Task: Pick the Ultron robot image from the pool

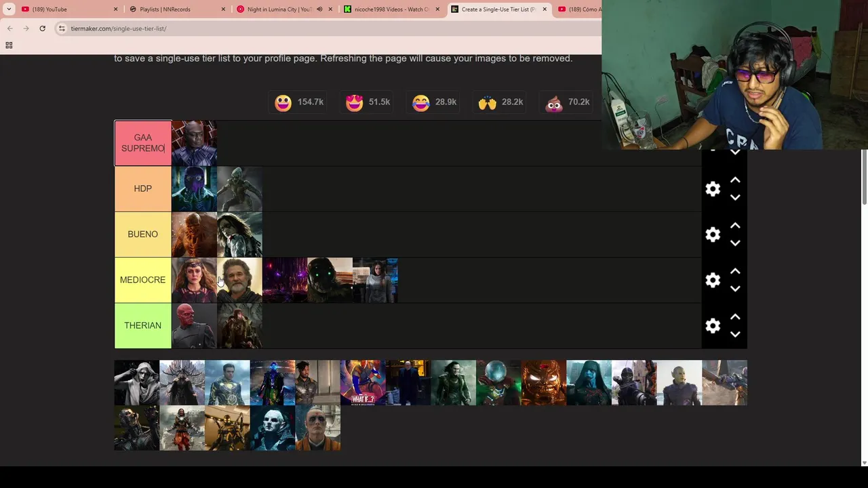Action: 136,428
